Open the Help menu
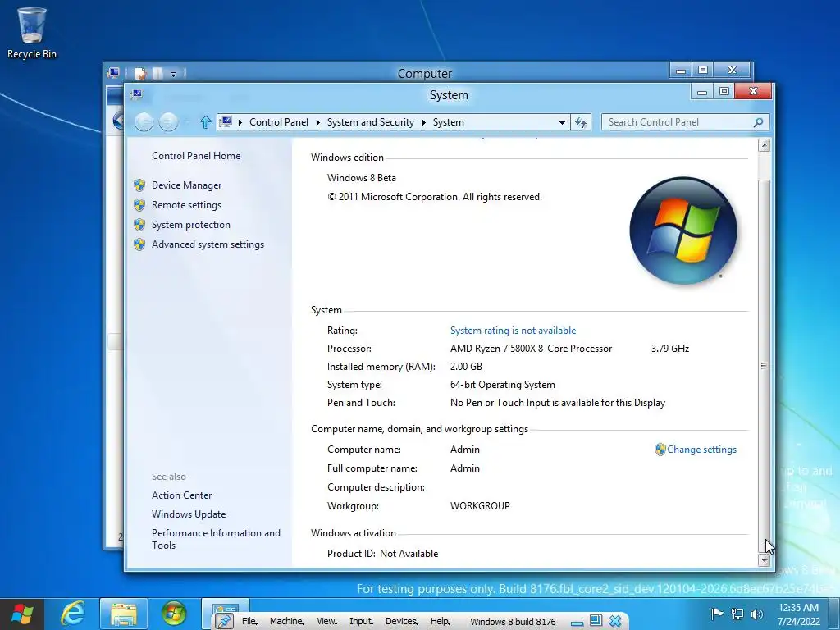Screen dimensions: 840x630 441,621
